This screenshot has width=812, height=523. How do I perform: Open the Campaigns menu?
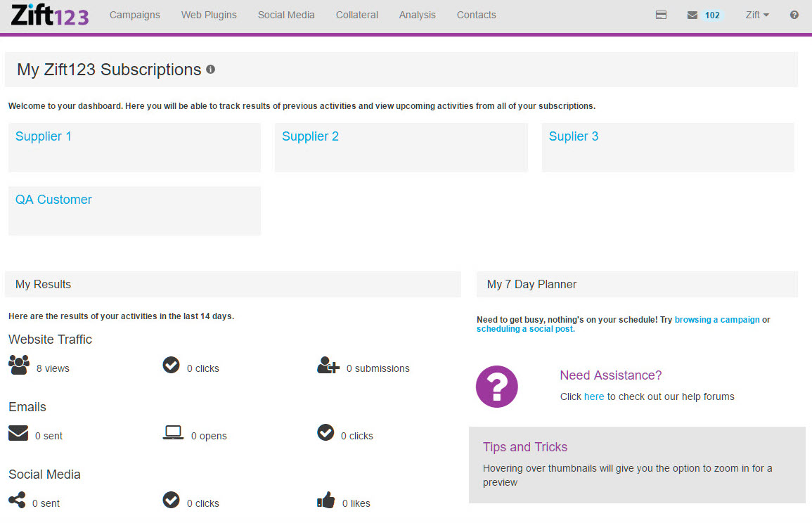point(135,15)
